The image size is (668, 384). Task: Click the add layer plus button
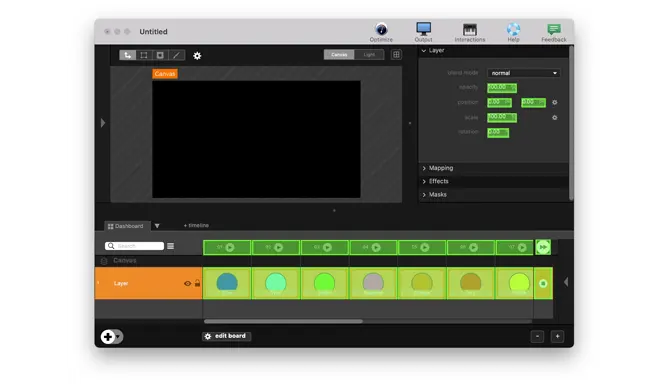point(108,337)
